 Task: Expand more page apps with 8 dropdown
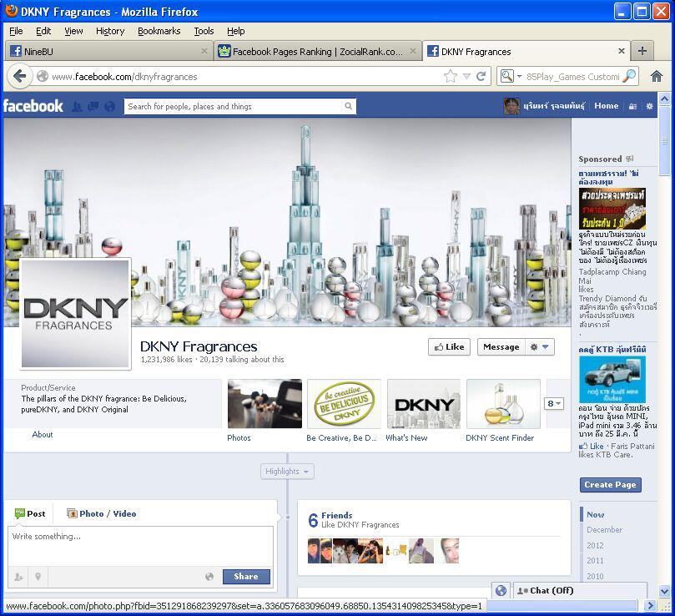point(554,404)
